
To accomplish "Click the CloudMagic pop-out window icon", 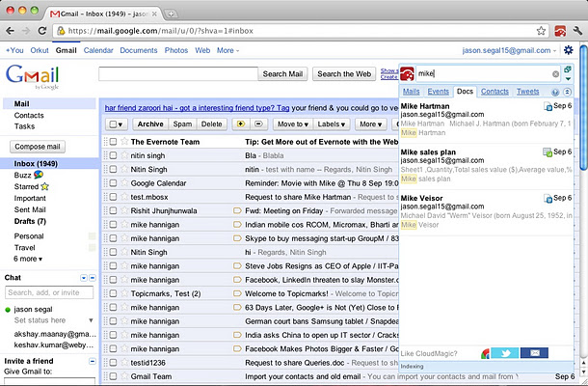I will click(568, 69).
